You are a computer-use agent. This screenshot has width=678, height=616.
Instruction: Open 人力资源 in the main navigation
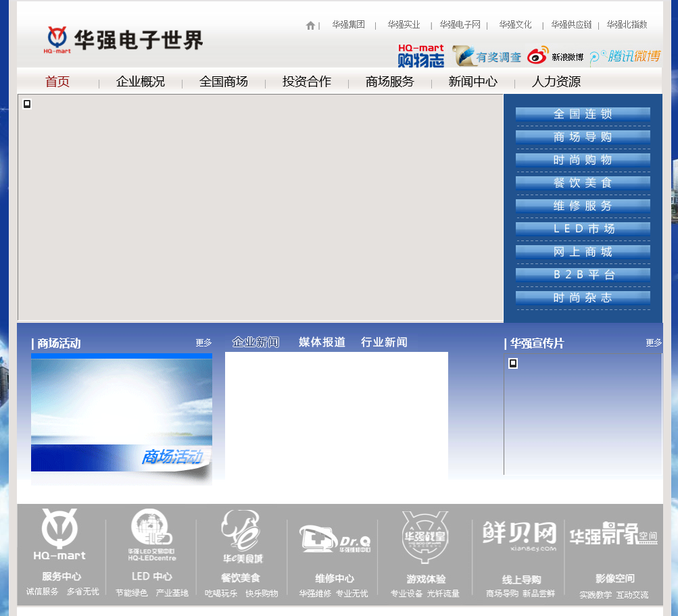pyautogui.click(x=556, y=82)
